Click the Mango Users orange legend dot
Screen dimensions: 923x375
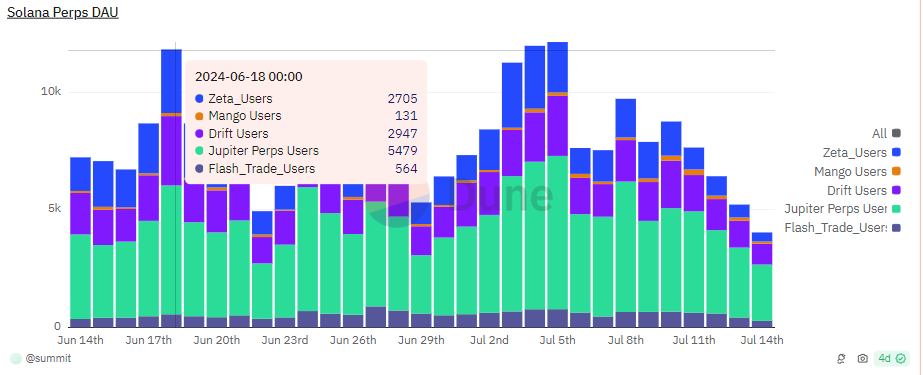[897, 171]
